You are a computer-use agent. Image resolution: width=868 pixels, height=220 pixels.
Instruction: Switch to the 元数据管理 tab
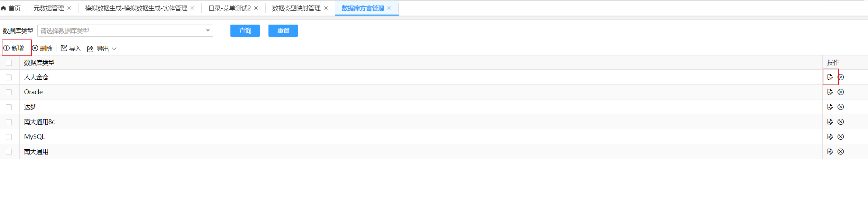coord(48,8)
